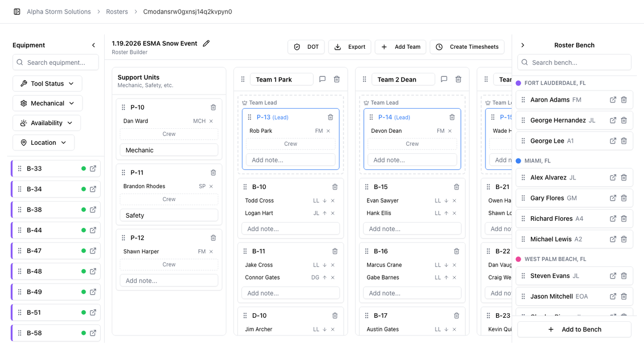
Task: Delete unit B-10
Action: coord(335,187)
